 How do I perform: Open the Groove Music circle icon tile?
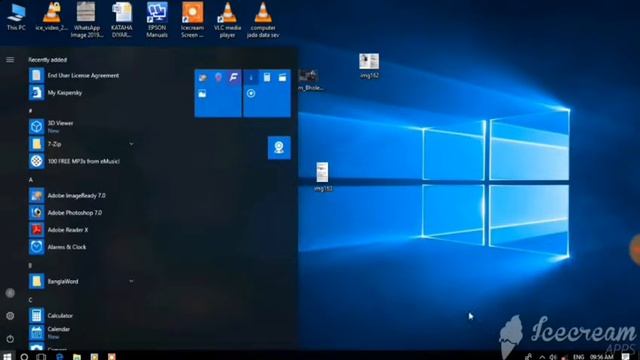coord(251,93)
